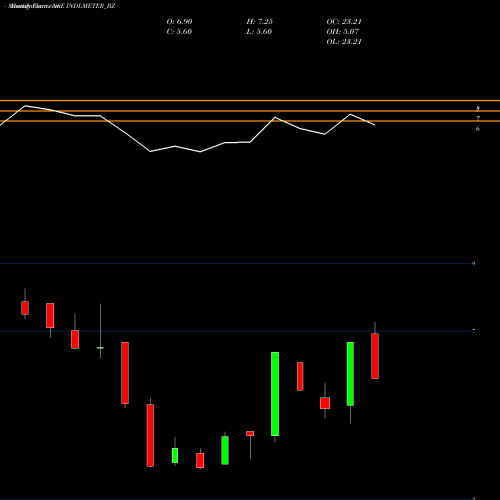Click price axis label 9 on the blue line
The width and height of the screenshot is (500, 500).
coord(474,263)
